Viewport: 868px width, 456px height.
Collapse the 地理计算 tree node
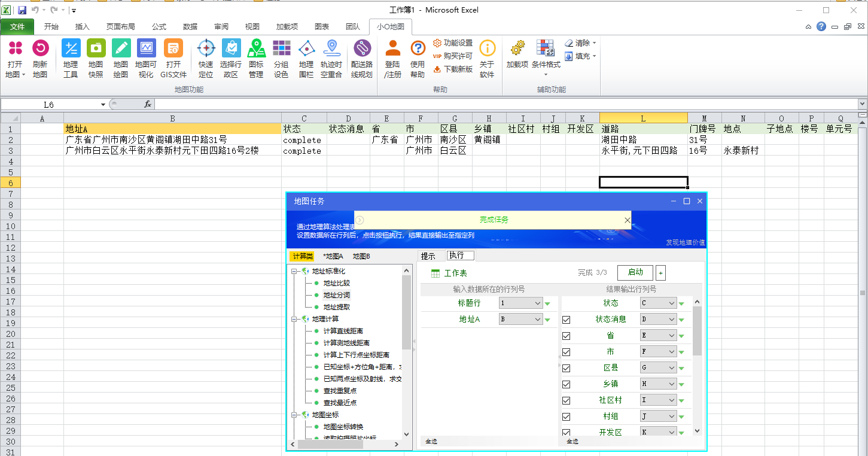294,319
